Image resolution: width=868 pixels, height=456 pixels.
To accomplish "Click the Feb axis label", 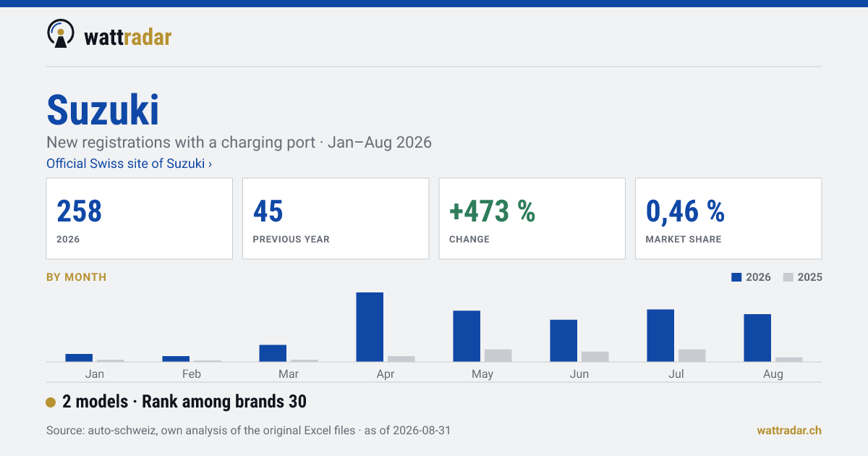I will 192,373.
